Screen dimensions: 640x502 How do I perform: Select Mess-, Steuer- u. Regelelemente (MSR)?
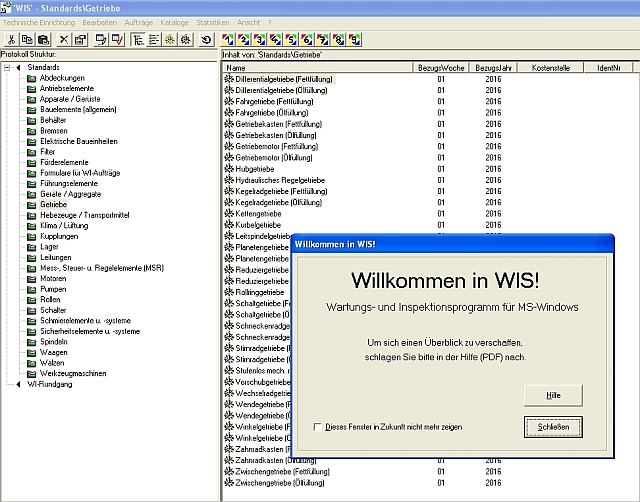(102, 268)
